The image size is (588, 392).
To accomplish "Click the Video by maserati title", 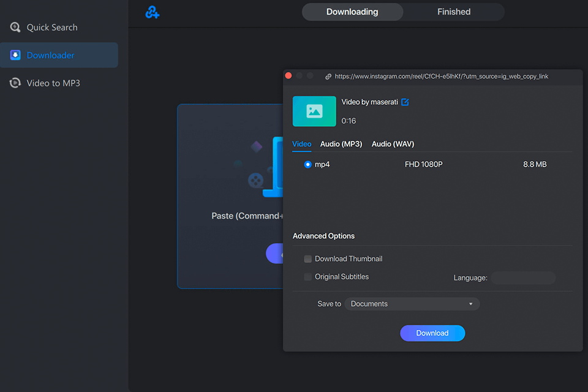I will (369, 102).
